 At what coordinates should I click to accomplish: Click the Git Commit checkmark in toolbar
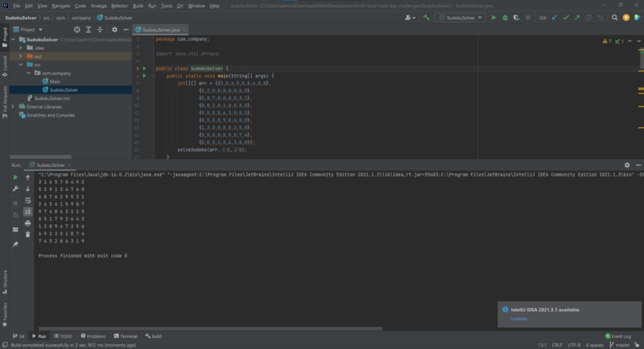[566, 18]
